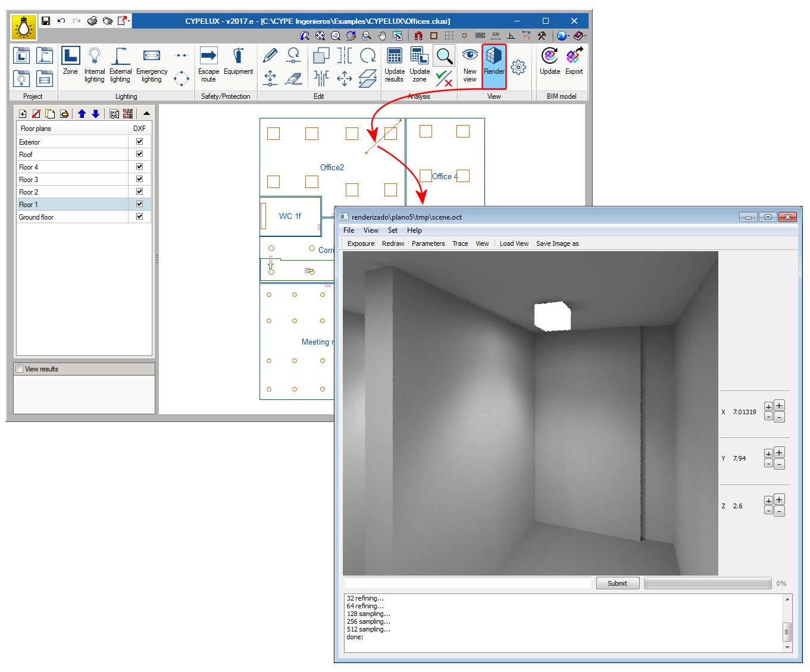Choose the Internal lighting tool
Image resolution: width=810 pixels, height=672 pixels.
95,64
